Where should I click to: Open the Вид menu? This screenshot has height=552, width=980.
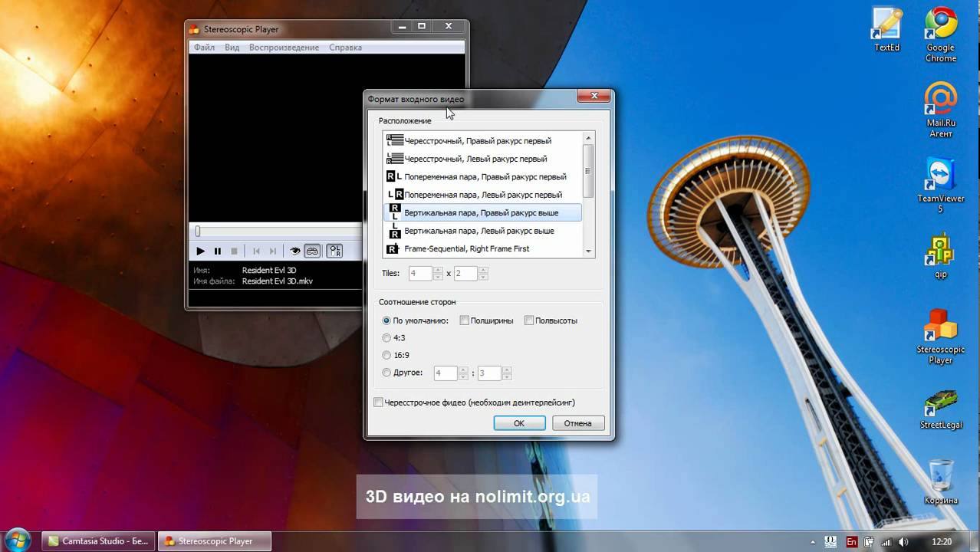coord(232,48)
